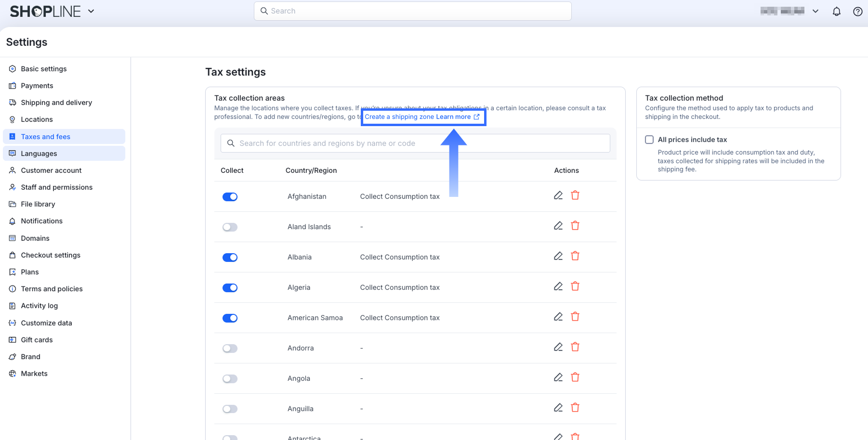Edit the Albania tax settings

558,256
